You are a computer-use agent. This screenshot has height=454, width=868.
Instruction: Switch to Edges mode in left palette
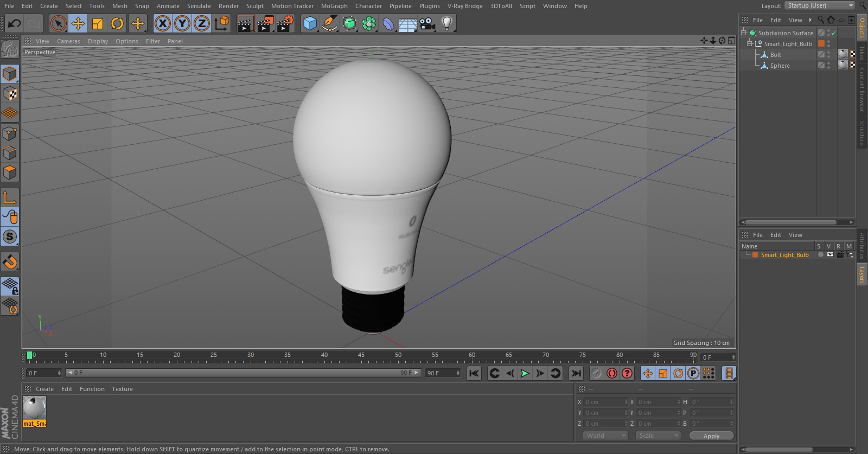point(10,152)
